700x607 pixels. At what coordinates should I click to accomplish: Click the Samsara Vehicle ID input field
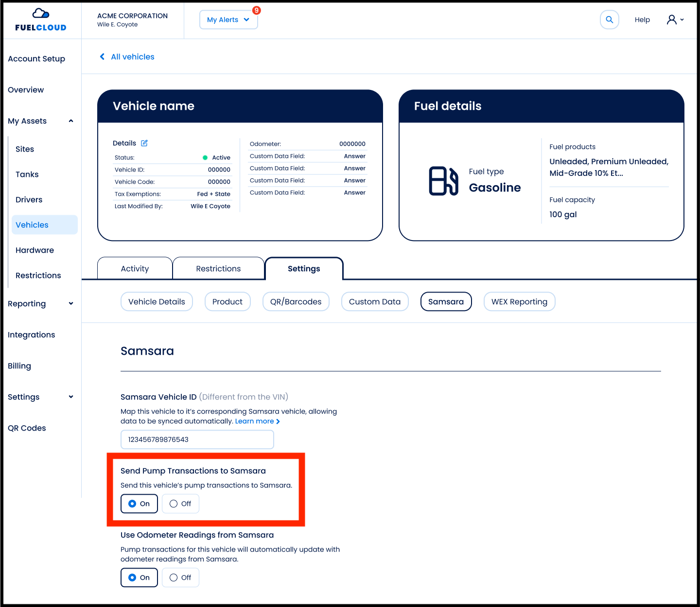(197, 439)
